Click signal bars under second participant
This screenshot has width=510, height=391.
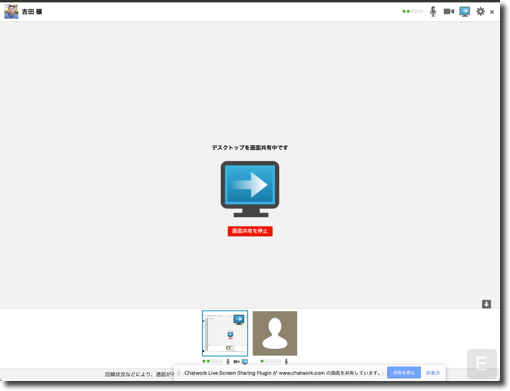pyautogui.click(x=271, y=361)
